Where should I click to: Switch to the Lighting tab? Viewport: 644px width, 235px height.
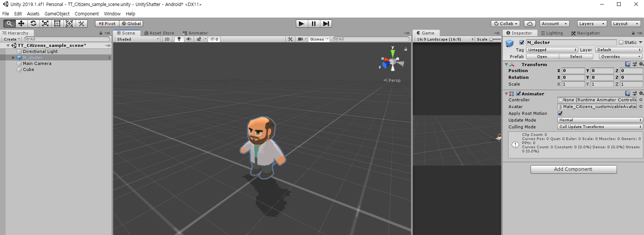coord(552,33)
